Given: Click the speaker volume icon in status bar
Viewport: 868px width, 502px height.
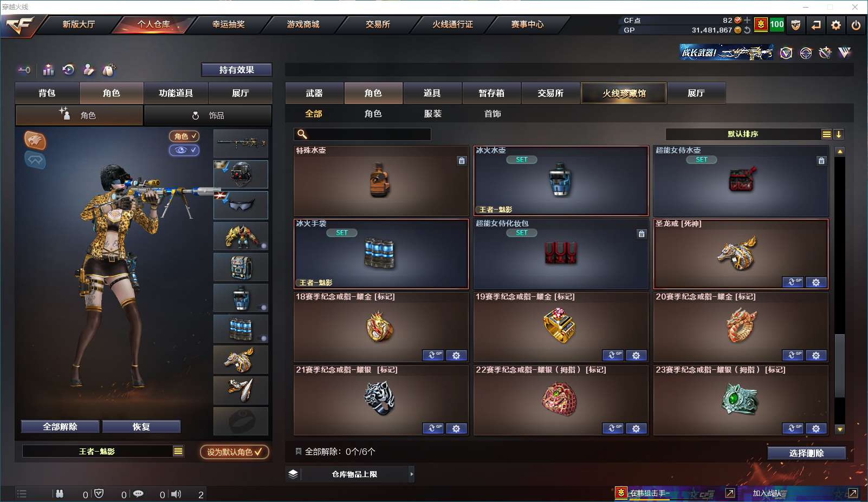Looking at the screenshot, I should pos(176,494).
